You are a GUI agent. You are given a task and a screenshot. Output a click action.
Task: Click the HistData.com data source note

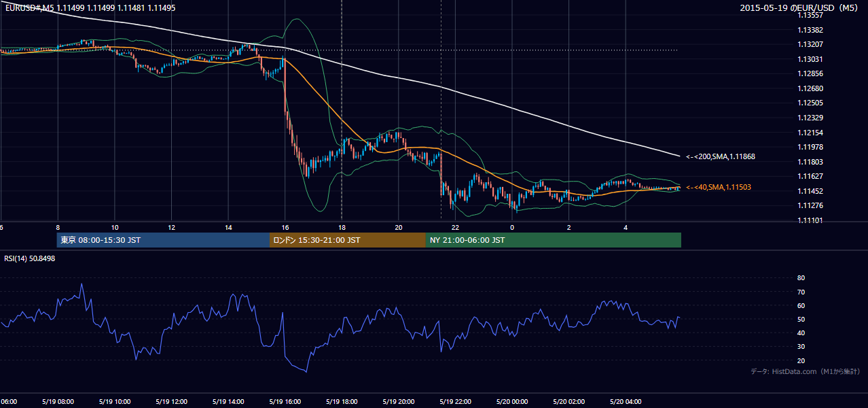click(x=806, y=371)
